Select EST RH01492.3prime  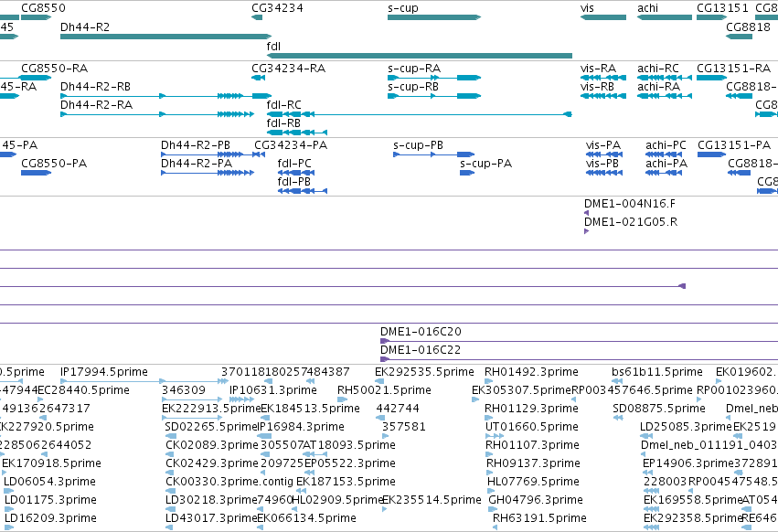tap(531, 372)
